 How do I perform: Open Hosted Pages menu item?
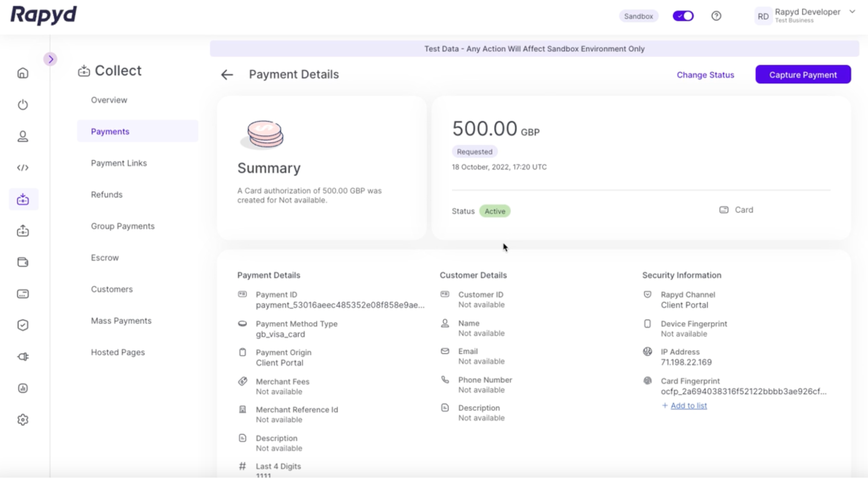tap(118, 352)
